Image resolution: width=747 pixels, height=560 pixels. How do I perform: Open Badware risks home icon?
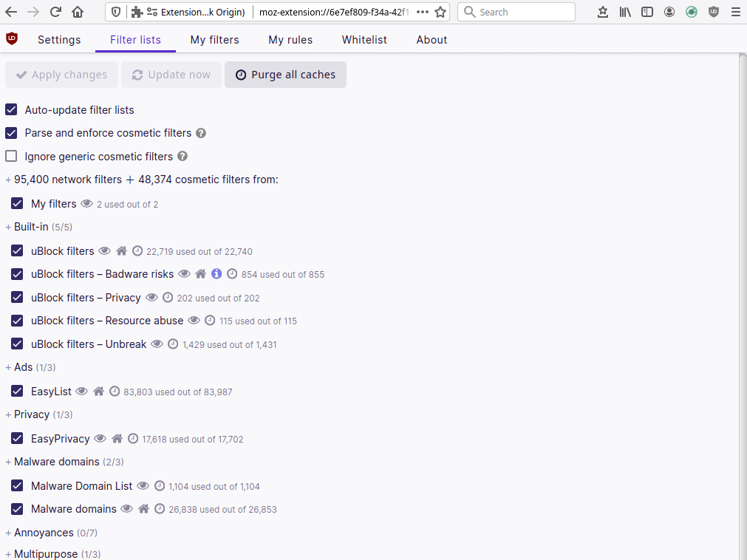click(x=200, y=274)
